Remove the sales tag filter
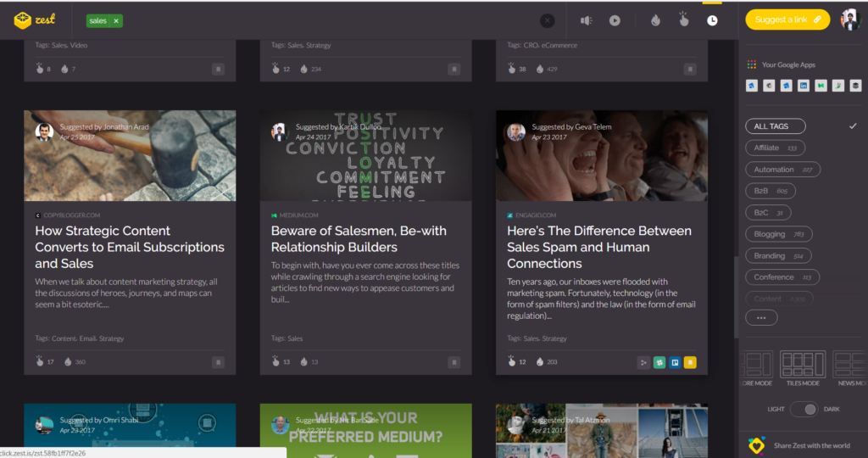 pyautogui.click(x=116, y=21)
